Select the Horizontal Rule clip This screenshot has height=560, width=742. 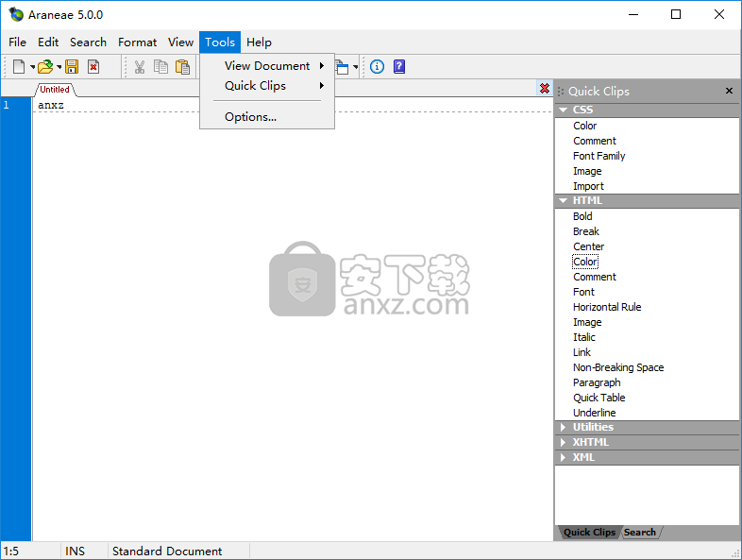click(607, 307)
